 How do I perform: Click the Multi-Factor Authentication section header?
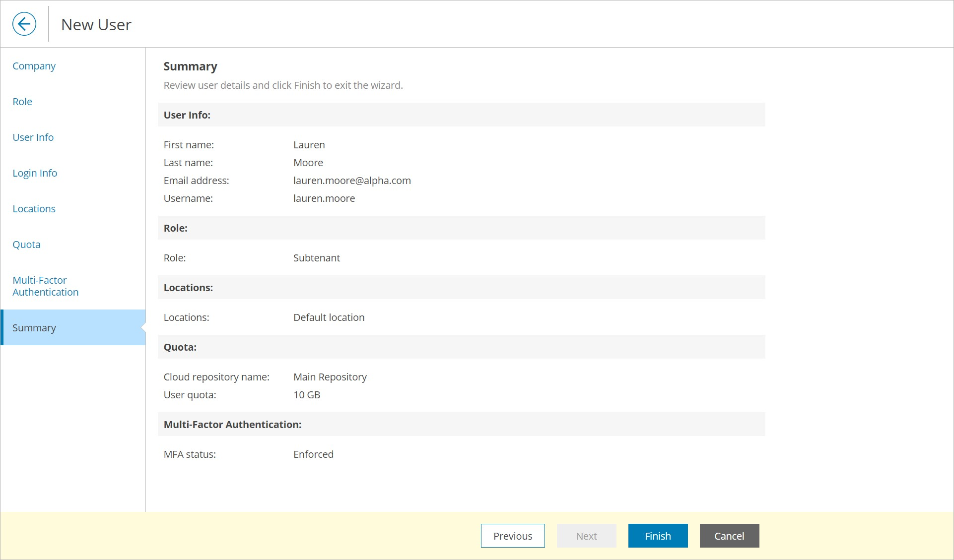coord(232,425)
